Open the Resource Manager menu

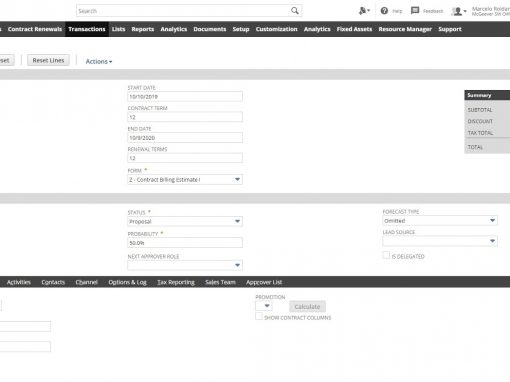pyautogui.click(x=405, y=29)
